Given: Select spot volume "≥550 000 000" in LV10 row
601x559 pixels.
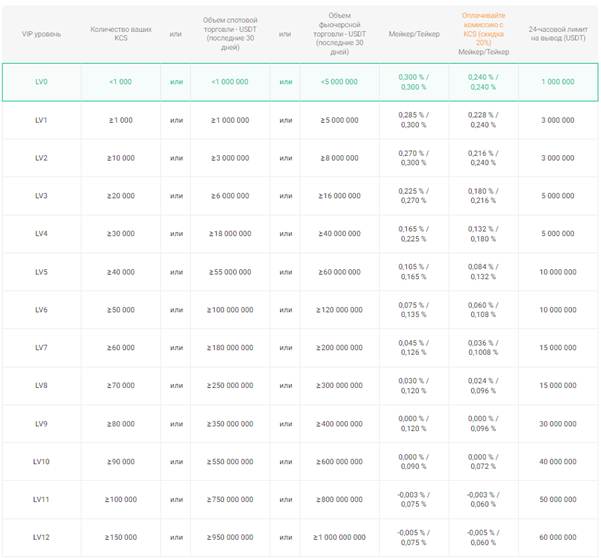Looking at the screenshot, I should click(x=230, y=462).
